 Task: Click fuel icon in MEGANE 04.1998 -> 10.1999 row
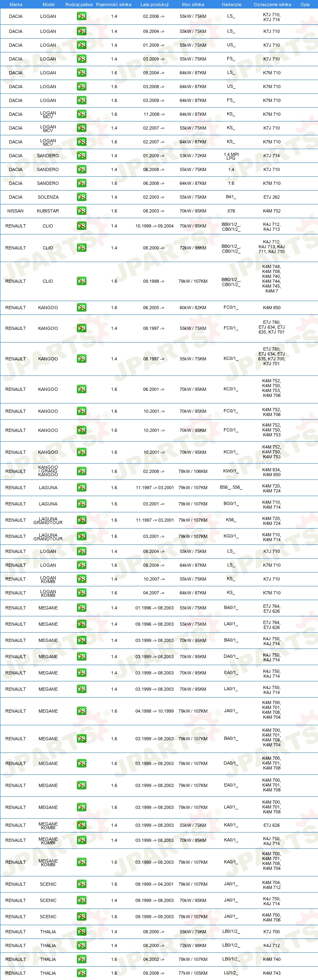click(81, 711)
